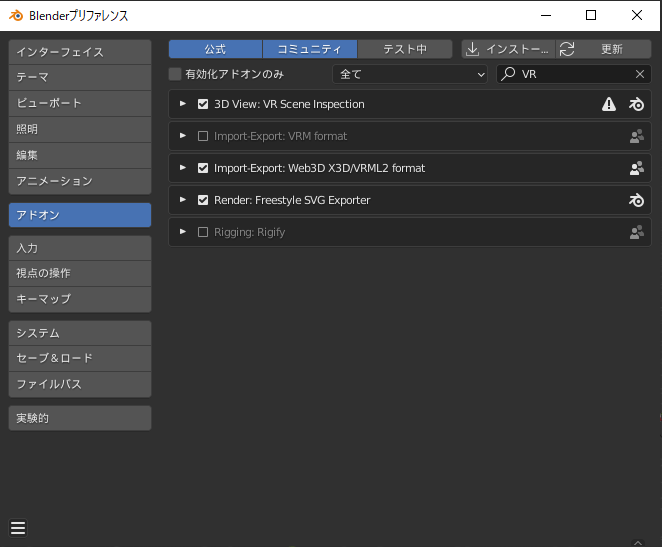
Task: Click Blender logo icon on VR Scene Inspection row
Action: [636, 104]
